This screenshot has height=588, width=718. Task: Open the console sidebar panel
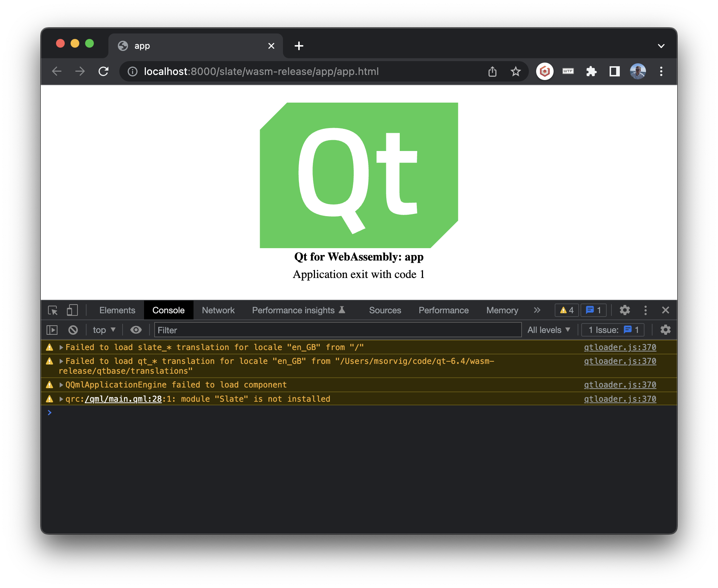52,330
